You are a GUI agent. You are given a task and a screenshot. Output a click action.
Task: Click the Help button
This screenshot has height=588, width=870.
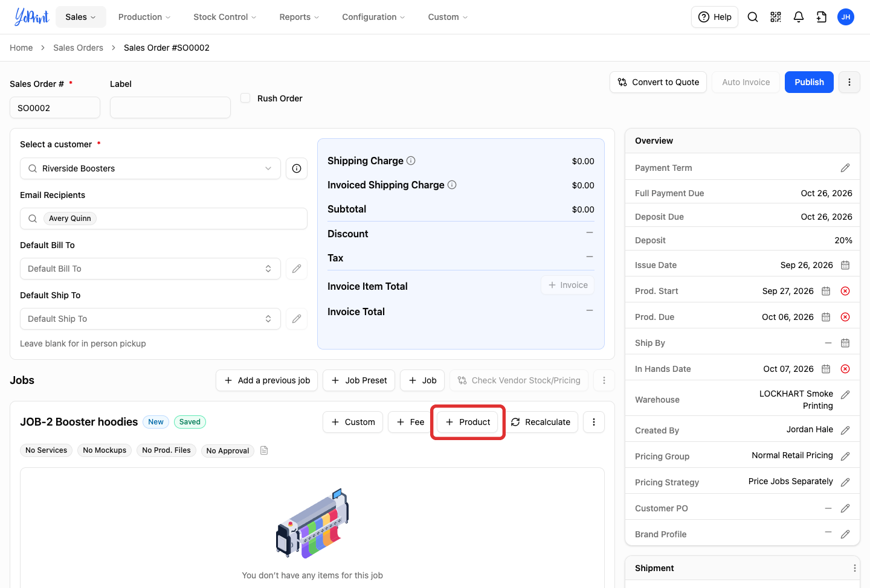coord(715,17)
